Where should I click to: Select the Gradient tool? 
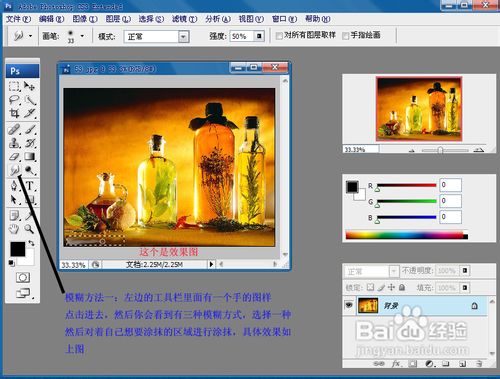point(30,156)
